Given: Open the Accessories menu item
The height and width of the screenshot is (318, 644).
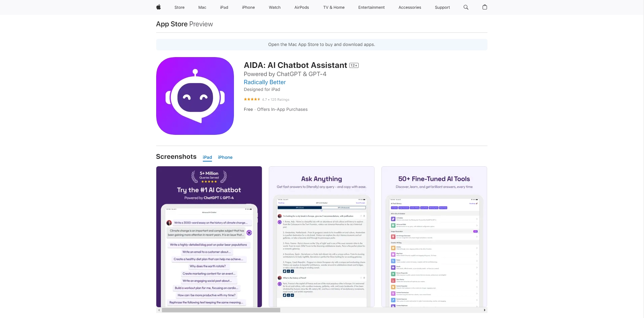Looking at the screenshot, I should tap(410, 7).
